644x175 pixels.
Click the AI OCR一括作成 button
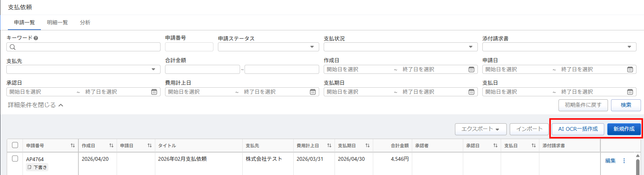click(x=578, y=129)
